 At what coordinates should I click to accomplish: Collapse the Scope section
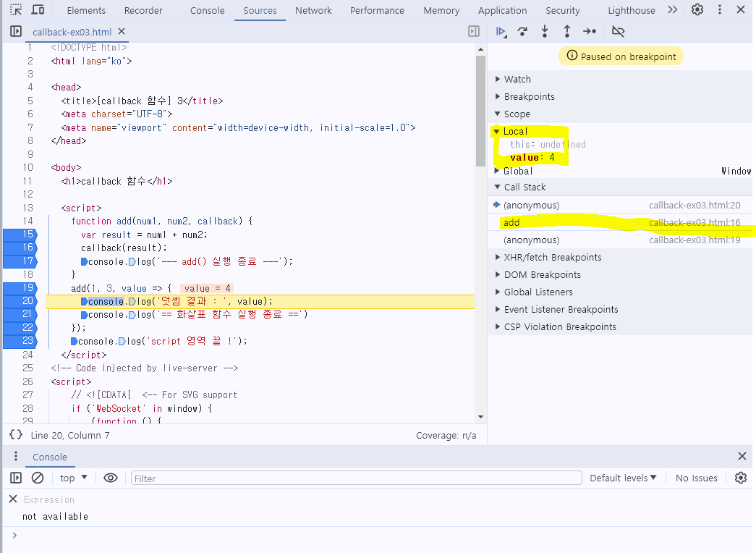tap(620, 114)
